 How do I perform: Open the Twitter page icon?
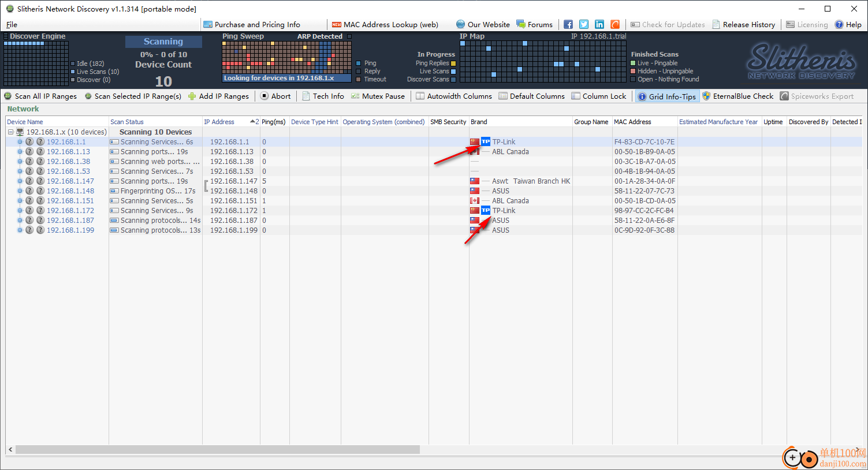tap(584, 24)
